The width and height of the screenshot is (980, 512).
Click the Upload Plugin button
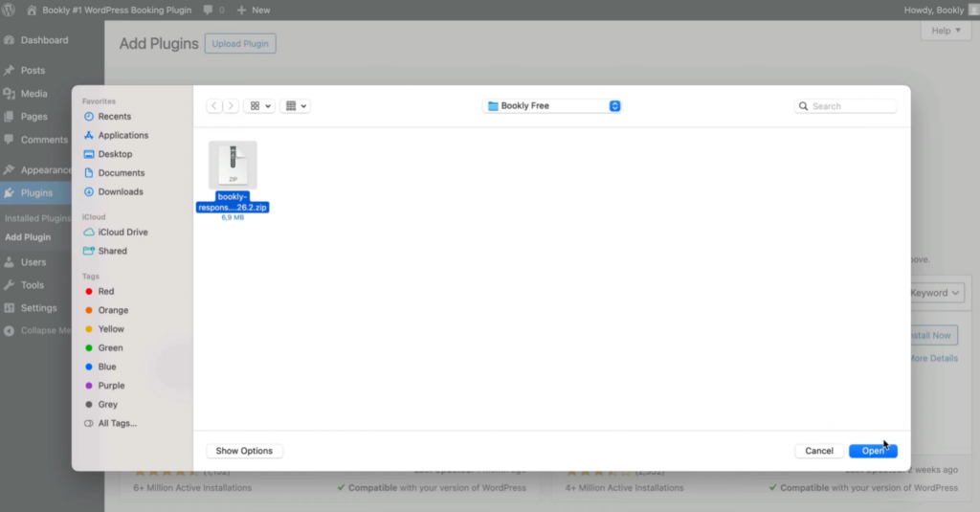240,44
